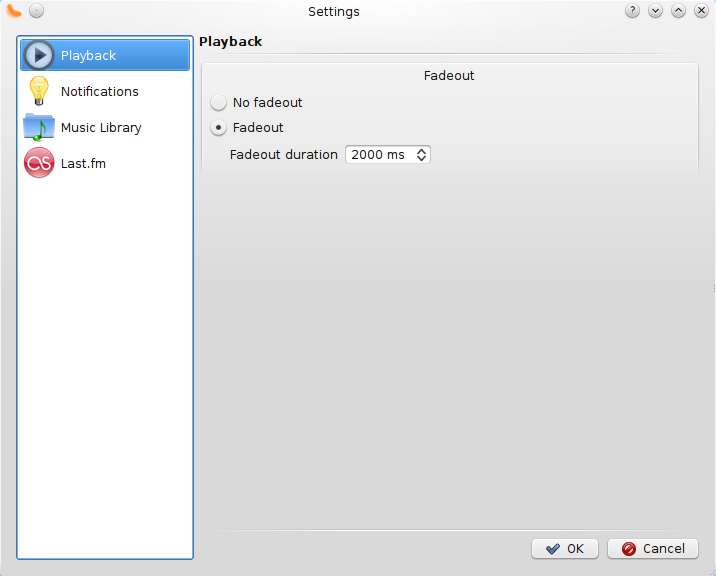Increase fadeout duration with the up arrow
The image size is (716, 576).
422,151
